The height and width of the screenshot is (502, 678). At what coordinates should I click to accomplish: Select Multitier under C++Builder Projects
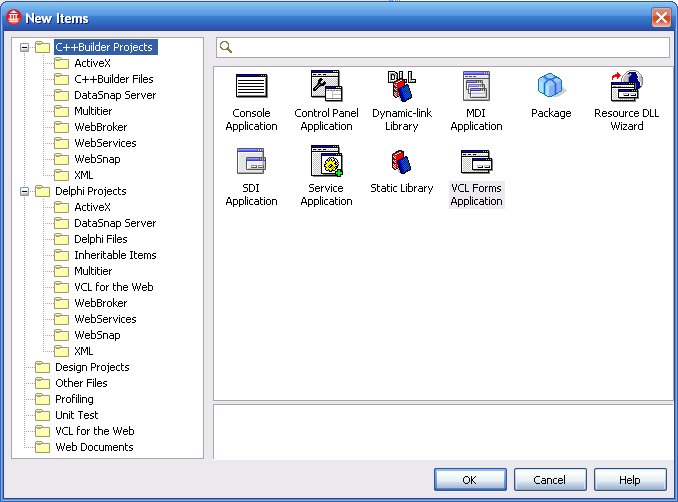[93, 111]
